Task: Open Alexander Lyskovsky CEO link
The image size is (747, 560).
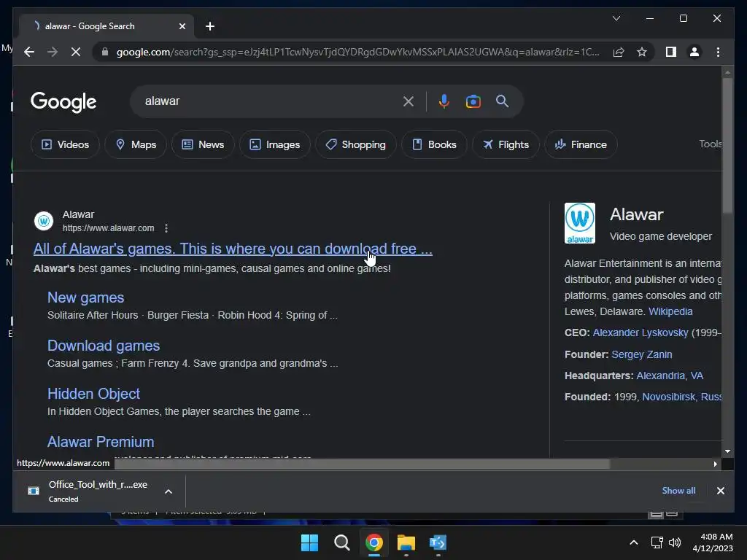Action: pyautogui.click(x=640, y=332)
